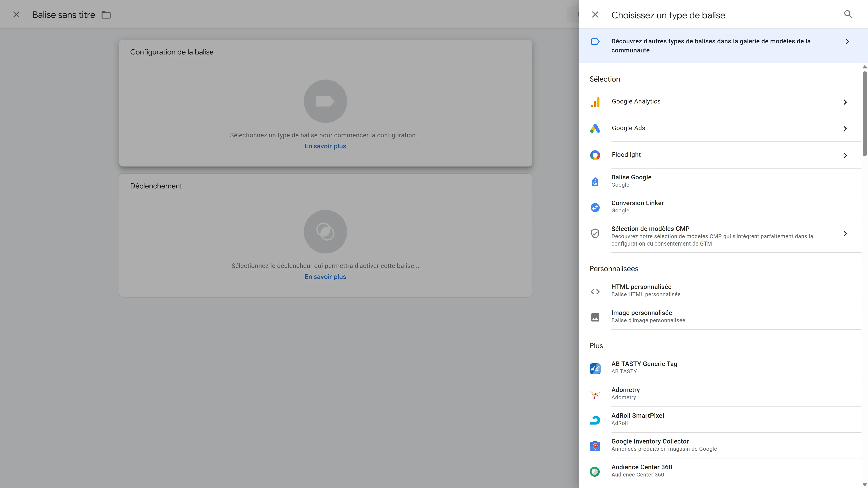Click the Floodlight circular icon
Image resolution: width=868 pixels, height=488 pixels.
(x=595, y=155)
